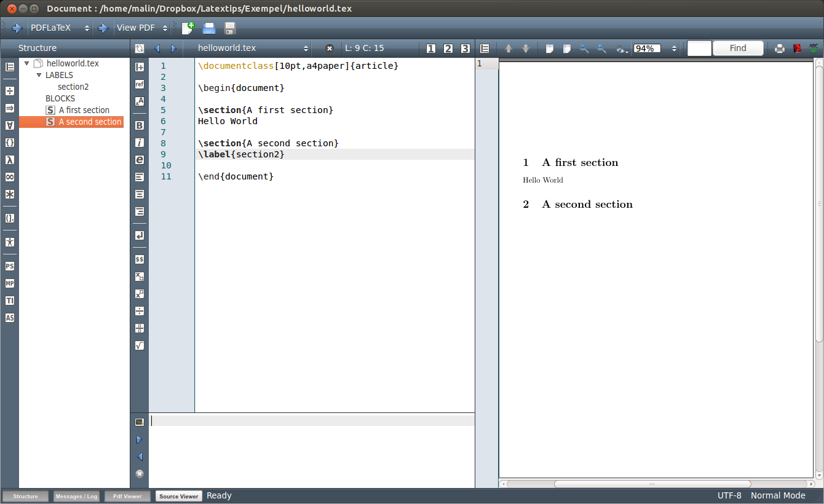Insert display math $$ mode
This screenshot has width=824, height=504.
140,259
